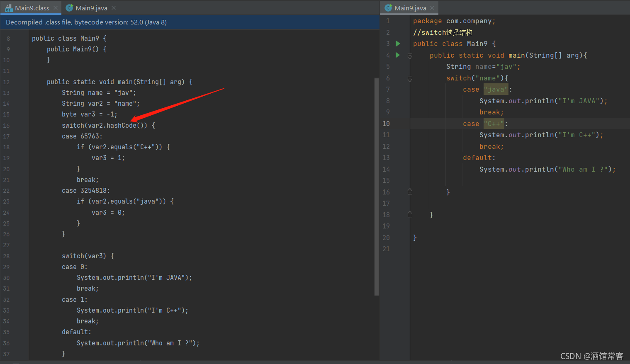Click 'switch(var3) {' in decompiled code

point(88,256)
